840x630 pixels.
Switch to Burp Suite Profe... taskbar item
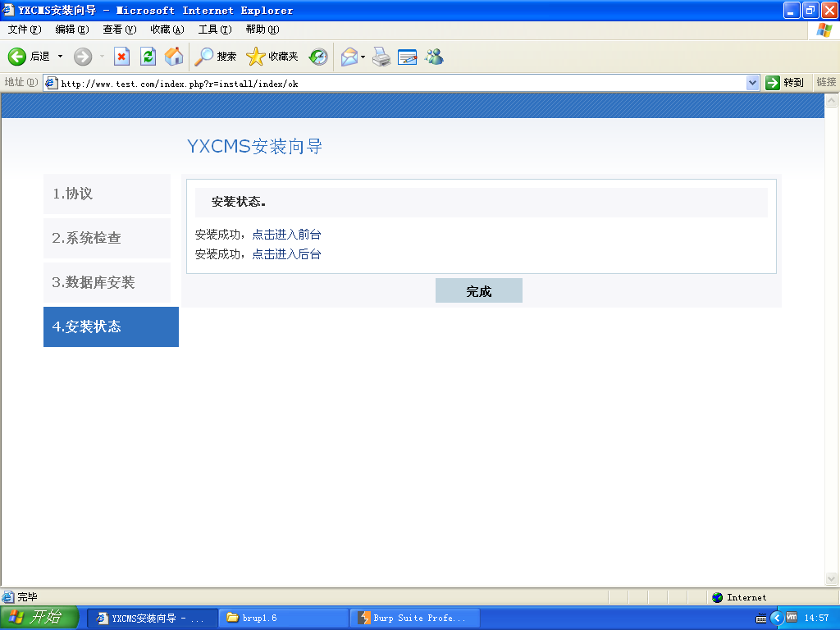point(414,619)
